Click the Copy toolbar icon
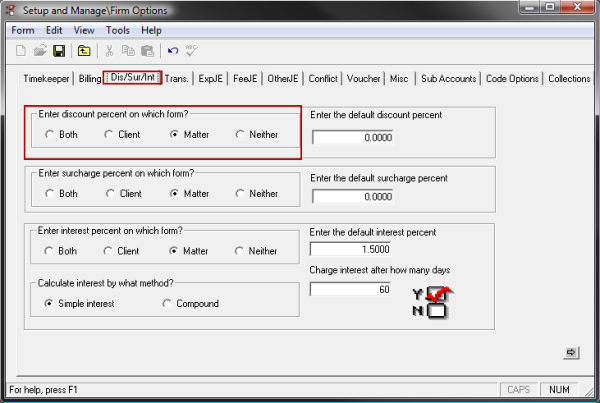This screenshot has height=403, width=600. pyautogui.click(x=128, y=51)
